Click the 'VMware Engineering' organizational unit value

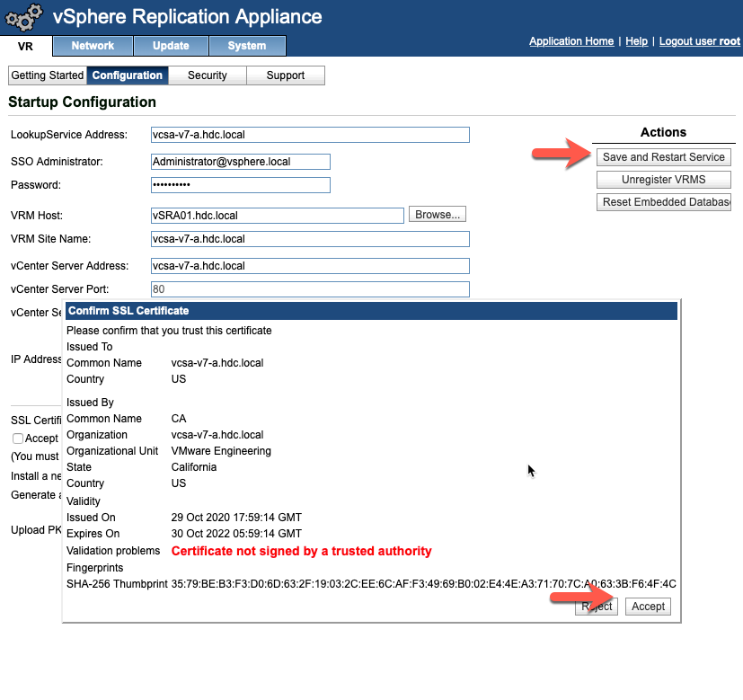[x=221, y=451]
